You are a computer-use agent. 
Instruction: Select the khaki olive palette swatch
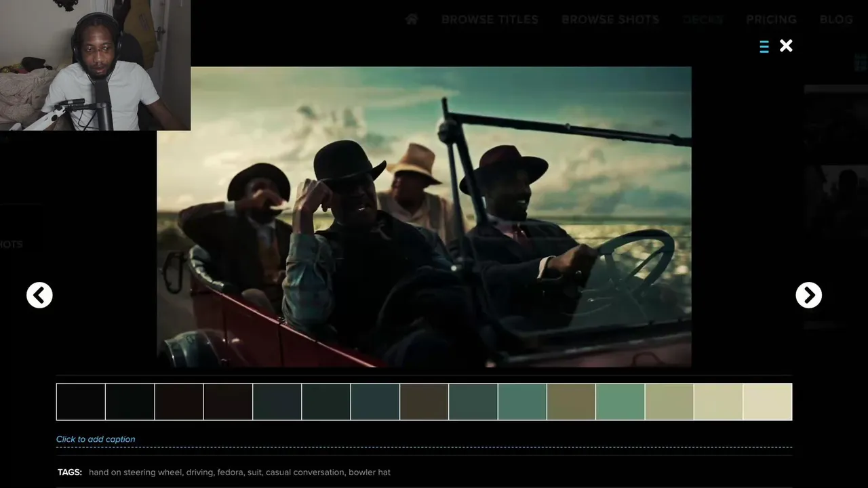(572, 402)
